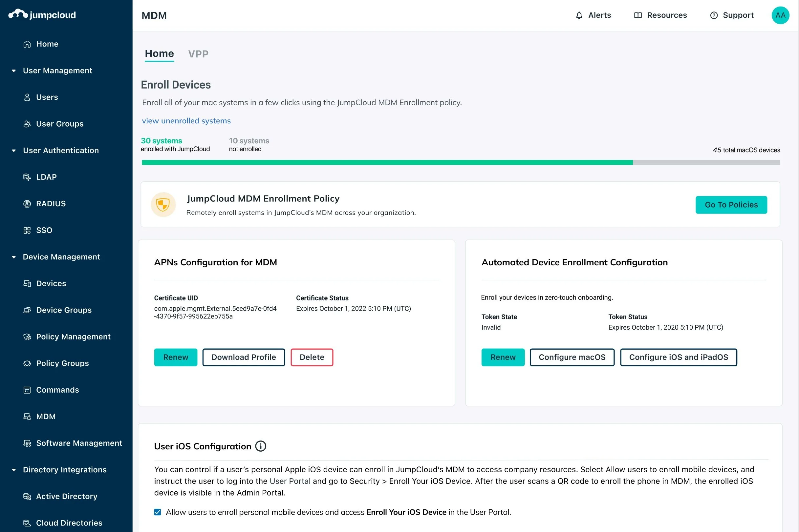The height and width of the screenshot is (532, 799).
Task: Click the enrollment progress bar
Action: click(461, 162)
